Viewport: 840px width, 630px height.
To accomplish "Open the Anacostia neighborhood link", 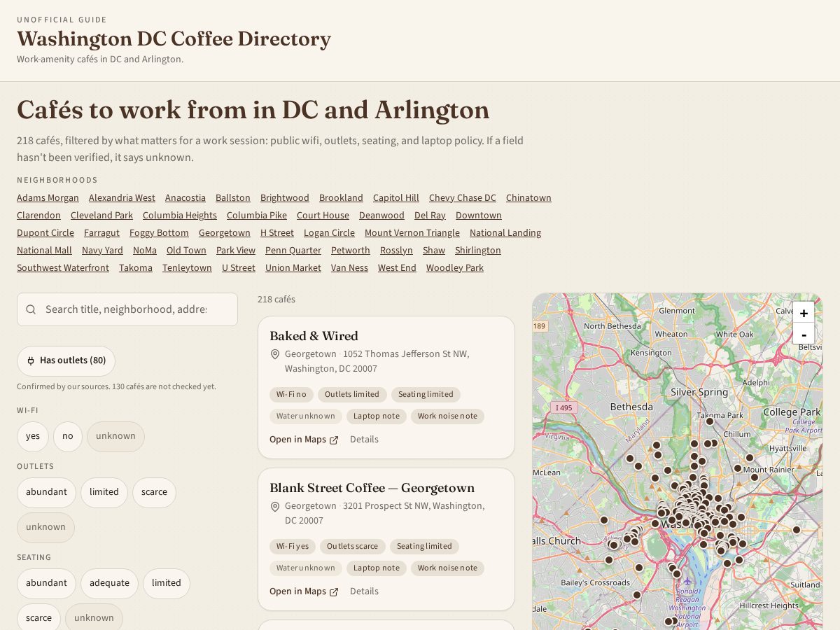I will [x=185, y=198].
